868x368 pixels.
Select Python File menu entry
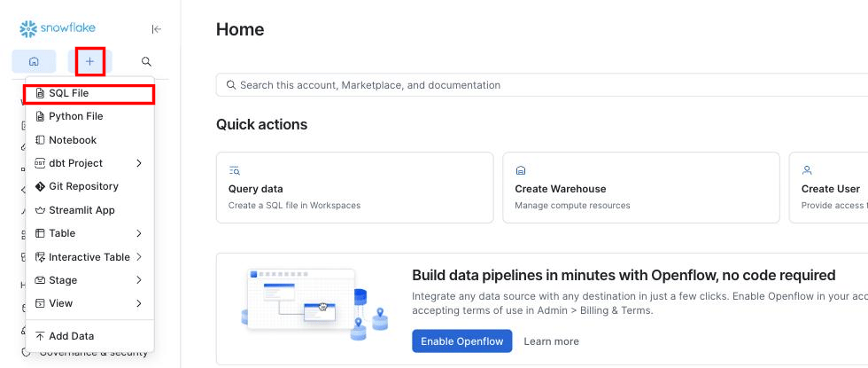89,116
